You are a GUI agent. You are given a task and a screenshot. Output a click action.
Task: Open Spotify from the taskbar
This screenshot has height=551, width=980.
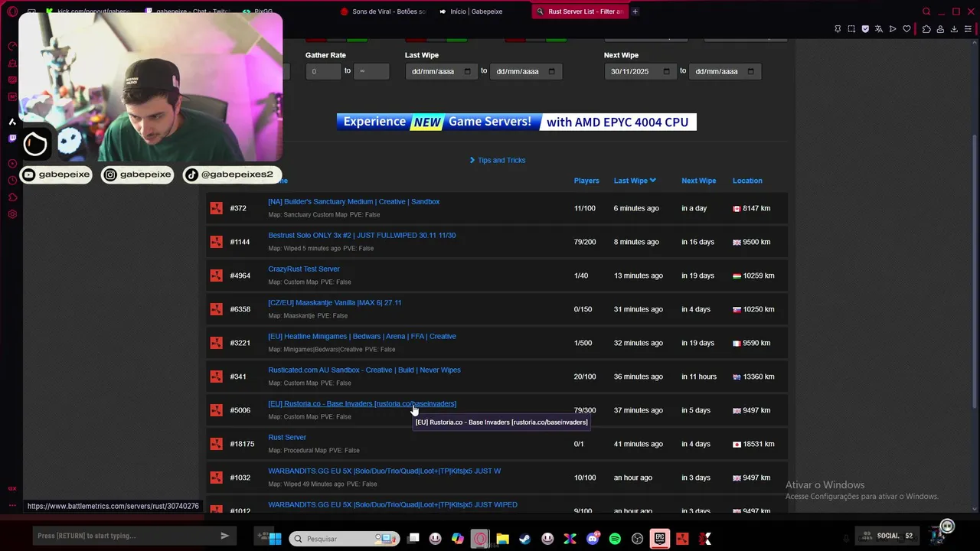[x=615, y=539]
